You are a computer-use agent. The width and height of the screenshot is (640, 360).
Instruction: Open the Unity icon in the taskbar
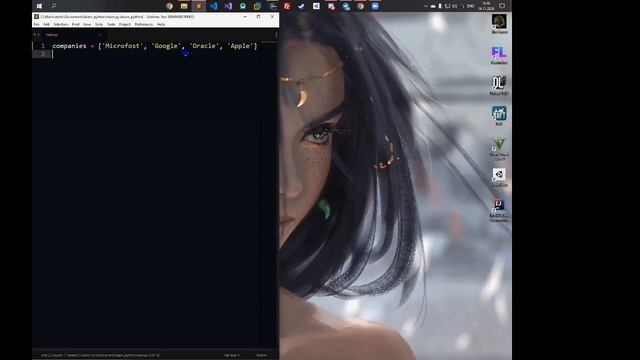(316, 6)
